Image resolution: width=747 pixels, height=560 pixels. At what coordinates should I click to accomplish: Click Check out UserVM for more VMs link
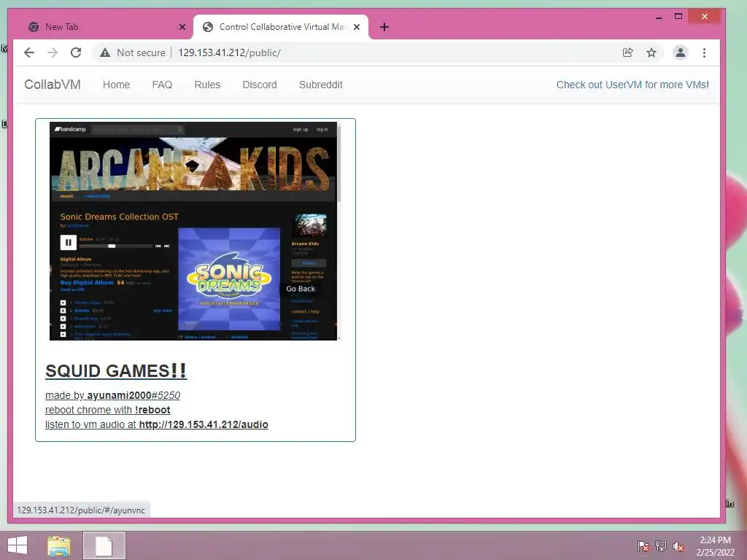632,85
